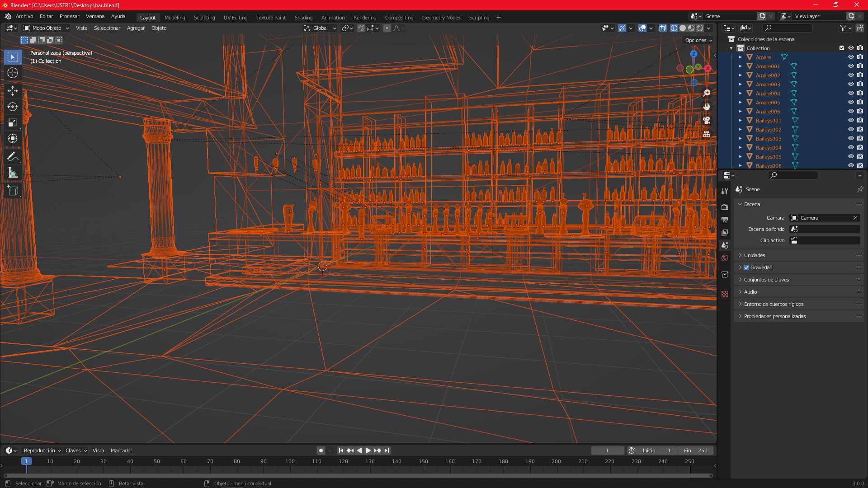The image size is (868, 488).
Task: Activate the Annotate pencil tool
Action: click(x=13, y=156)
